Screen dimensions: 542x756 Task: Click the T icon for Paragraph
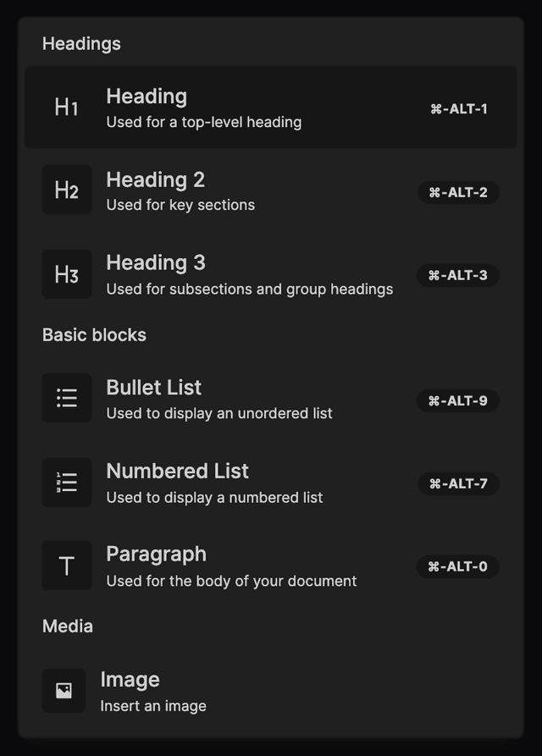(67, 566)
